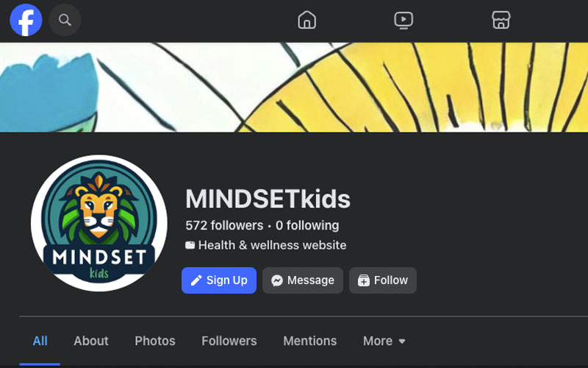588x368 pixels.
Task: Switch to the Photos tab
Action: click(155, 341)
